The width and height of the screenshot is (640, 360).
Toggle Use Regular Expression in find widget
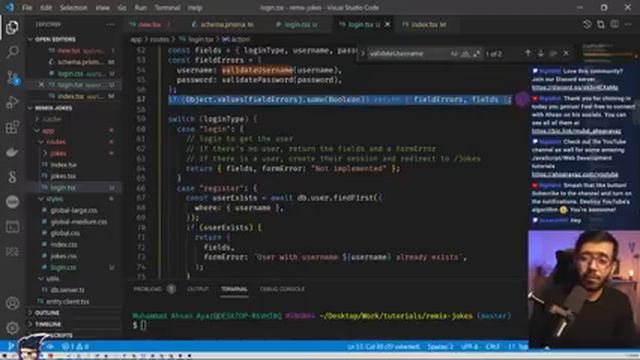tap(476, 53)
